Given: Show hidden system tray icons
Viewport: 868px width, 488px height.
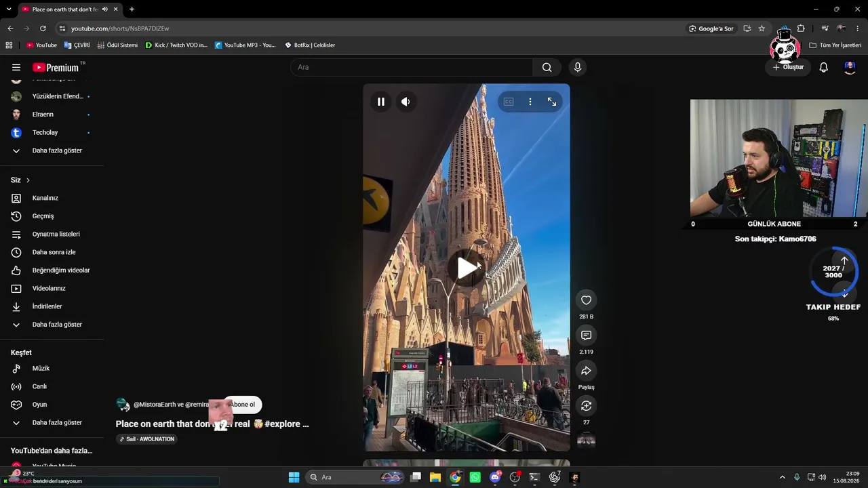Looking at the screenshot, I should [x=782, y=477].
